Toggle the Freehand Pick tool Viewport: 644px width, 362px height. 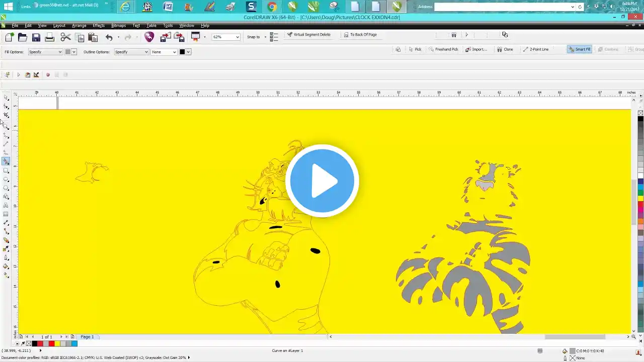coord(443,49)
